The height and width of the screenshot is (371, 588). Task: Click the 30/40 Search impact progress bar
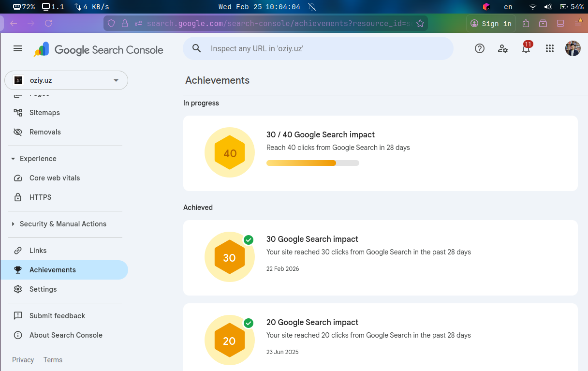(x=312, y=163)
